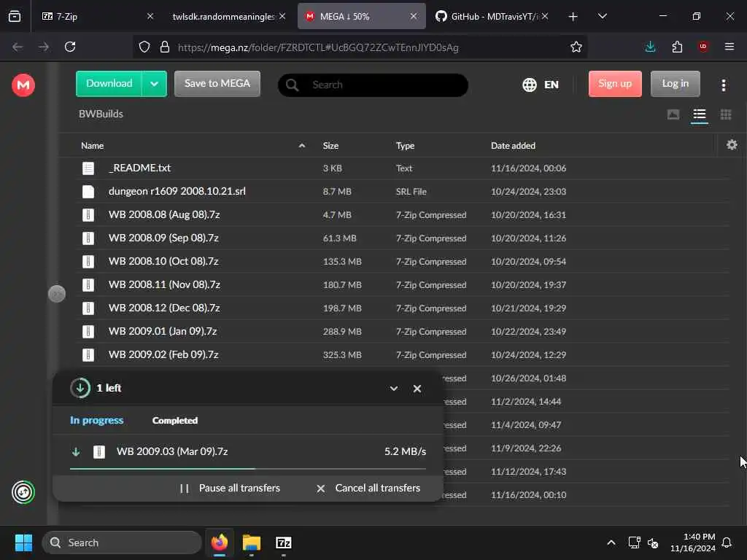This screenshot has width=747, height=560.
Task: Select WB 2008.08 (Aug 08).7z
Action: 403,215
